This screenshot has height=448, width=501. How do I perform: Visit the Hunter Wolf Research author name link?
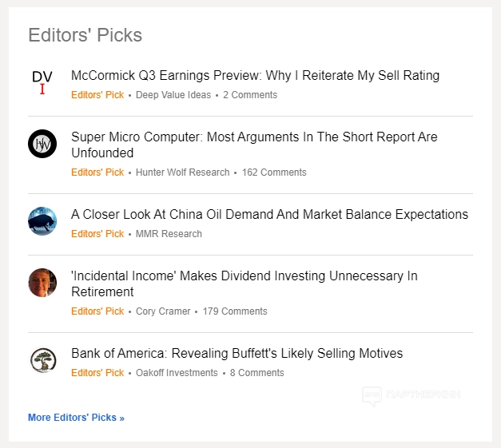coord(182,172)
